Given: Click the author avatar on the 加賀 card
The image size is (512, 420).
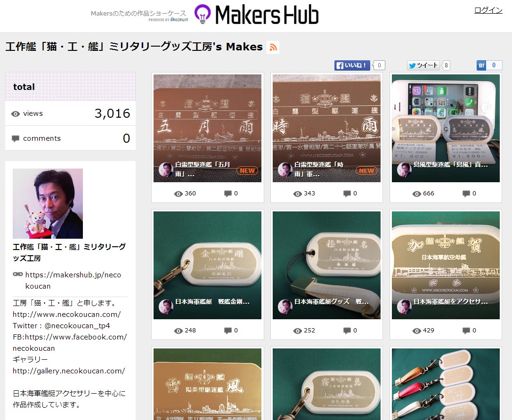Looking at the screenshot, I should pyautogui.click(x=404, y=307).
